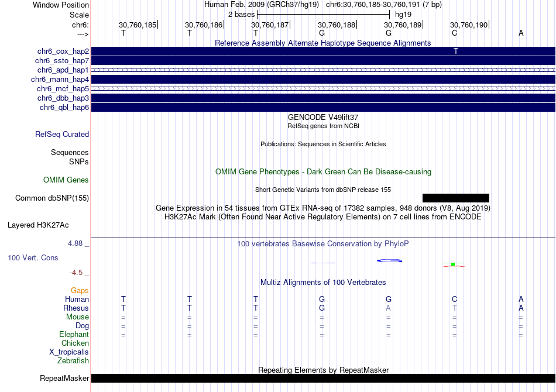Click the Dog alignment row label

pos(82,326)
